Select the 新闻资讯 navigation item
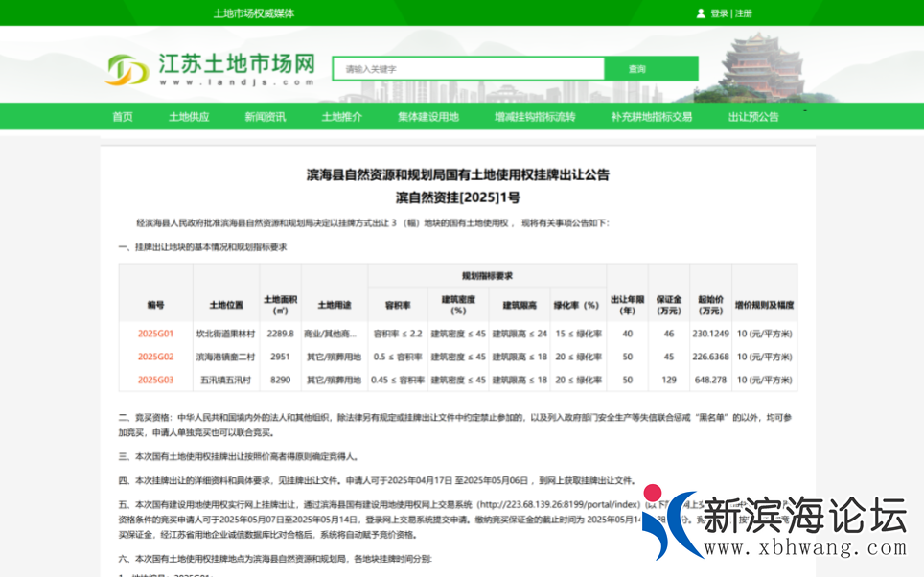This screenshot has width=924, height=578. pyautogui.click(x=265, y=117)
